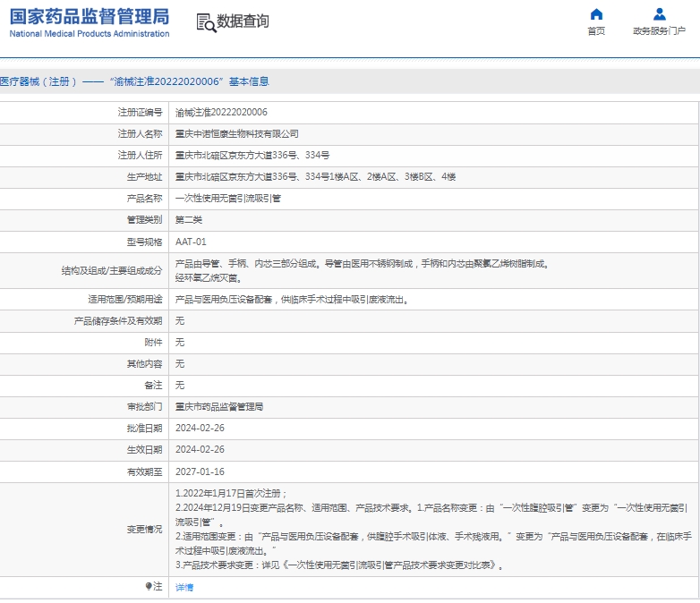
Task: Click National Medical Products Administration text
Action: (90, 34)
